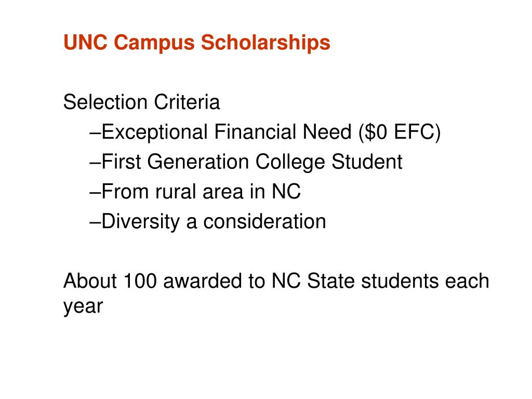Click the word Criteria in the heading
This screenshot has height=399, width=532.
[187, 102]
